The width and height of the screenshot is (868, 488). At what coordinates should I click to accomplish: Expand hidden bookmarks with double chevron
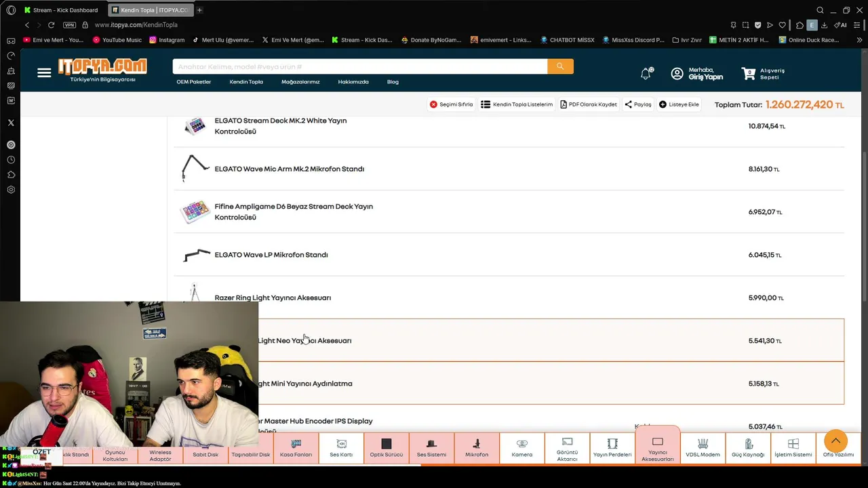(x=860, y=40)
